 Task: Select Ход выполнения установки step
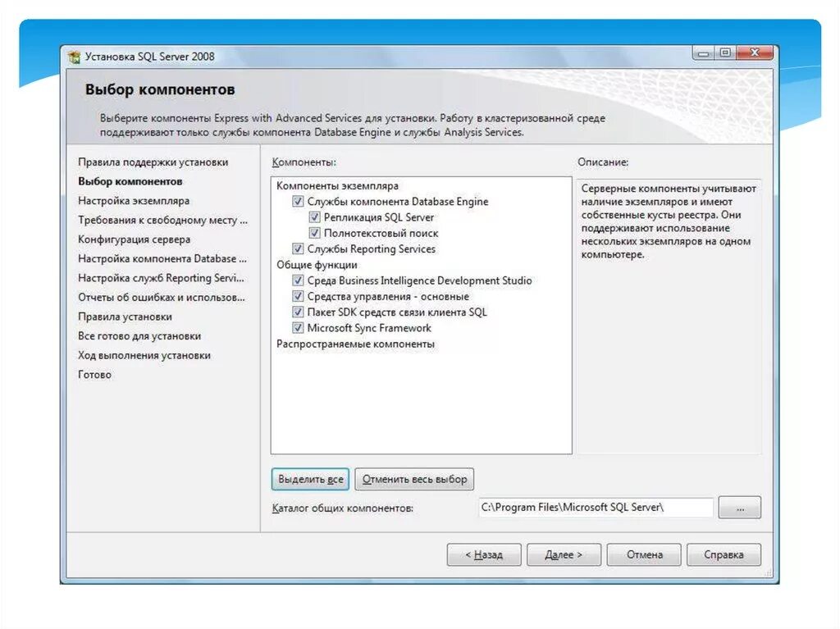tap(144, 355)
